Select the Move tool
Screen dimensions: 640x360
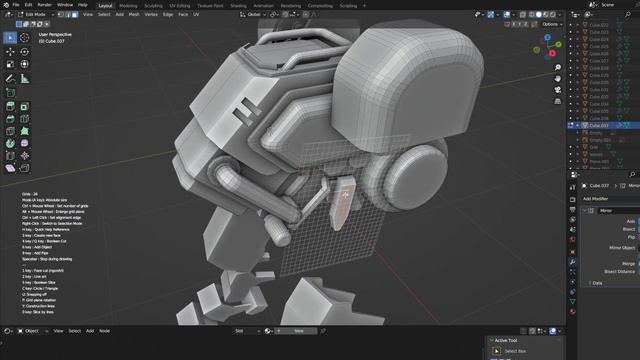(x=10, y=52)
